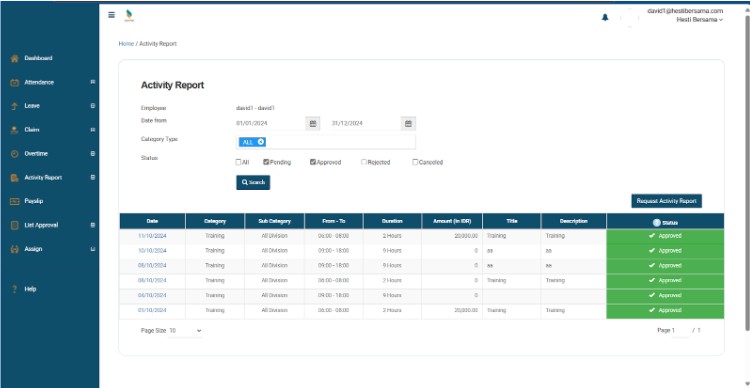
Task: Remove the ALL category tag
Action: point(261,142)
